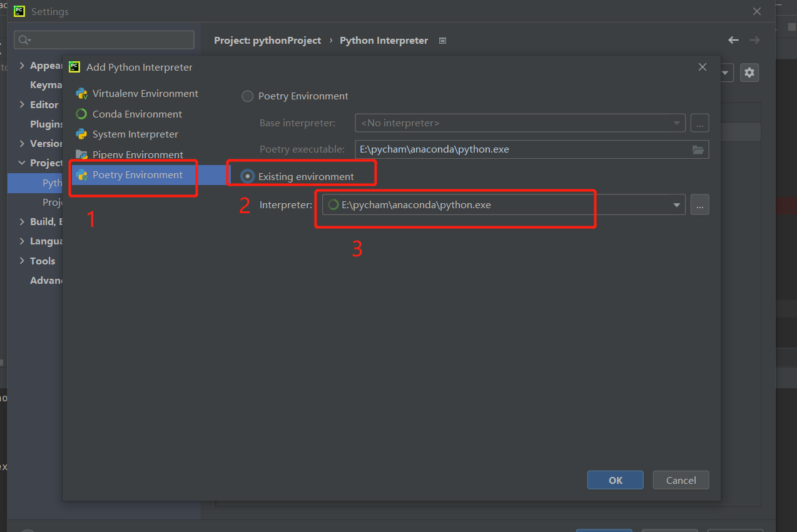
Task: Click the Poetry Environment python icon
Action: (81, 175)
